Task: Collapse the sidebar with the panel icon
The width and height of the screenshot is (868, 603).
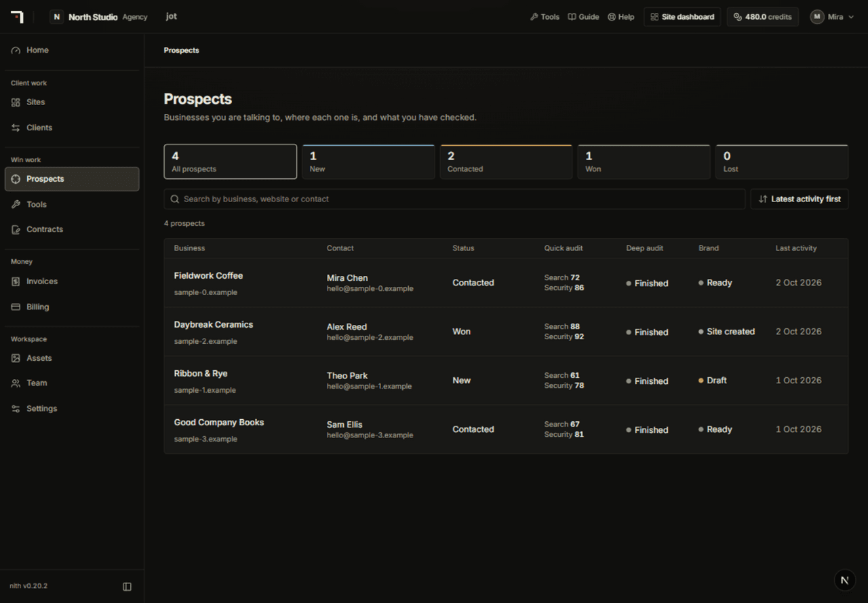Action: 127,586
